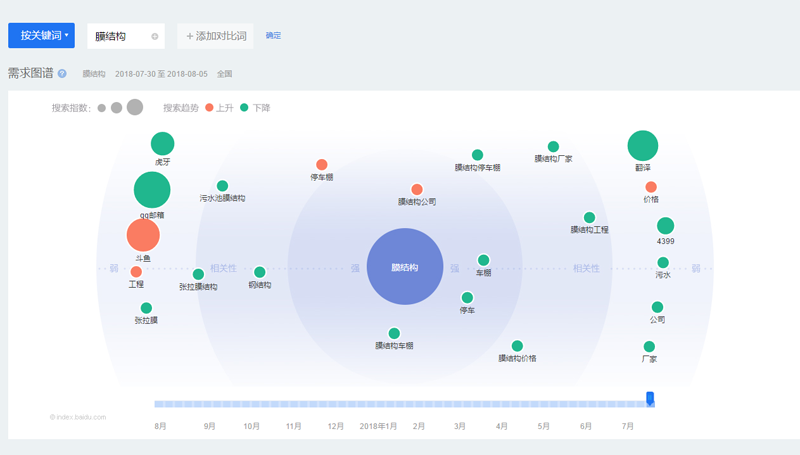Select the orange 斗鱼 bubble

[143, 235]
